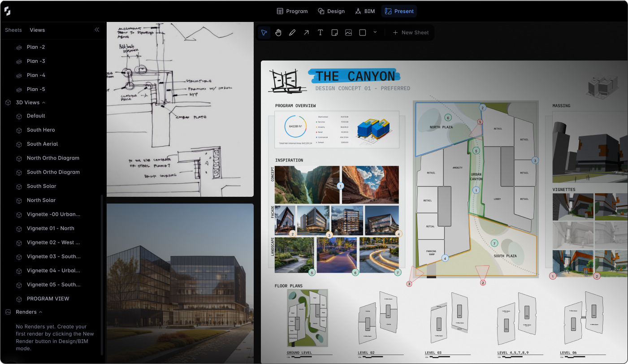
Task: Open the shape tool dropdown chevron
Action: (x=375, y=32)
